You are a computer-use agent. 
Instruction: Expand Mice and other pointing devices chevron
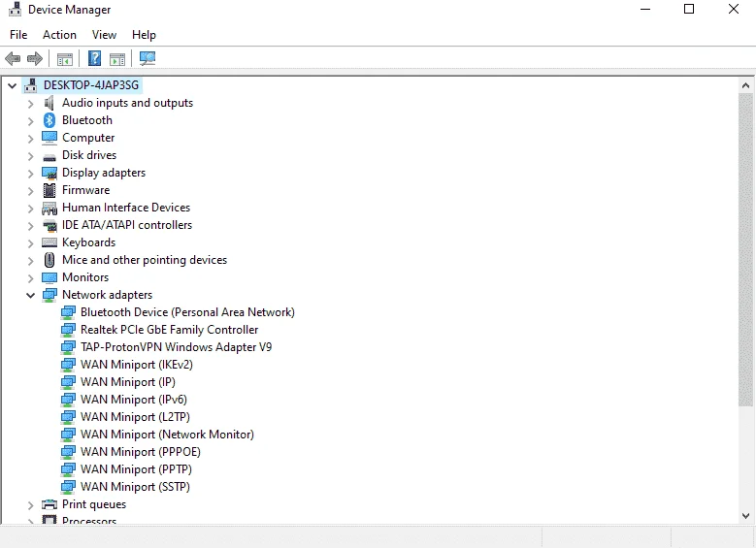pyautogui.click(x=30, y=261)
